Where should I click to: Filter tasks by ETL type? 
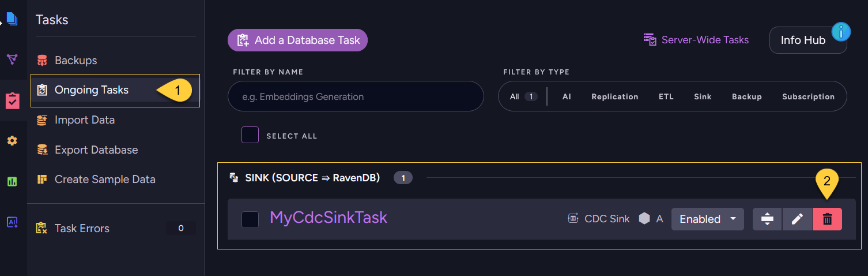[666, 96]
